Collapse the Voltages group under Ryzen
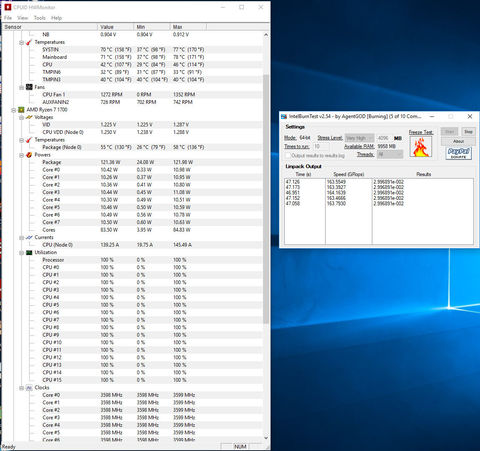Viewport: 480px width, 451px height. (22, 118)
